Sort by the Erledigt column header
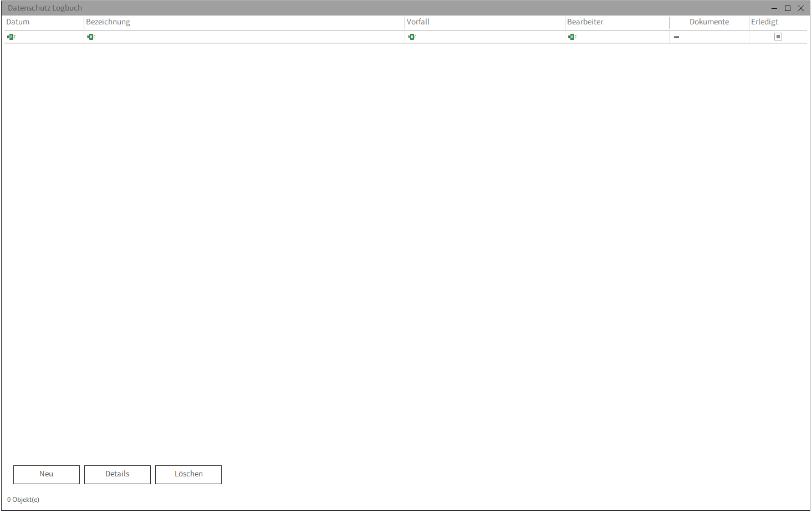 (778, 22)
